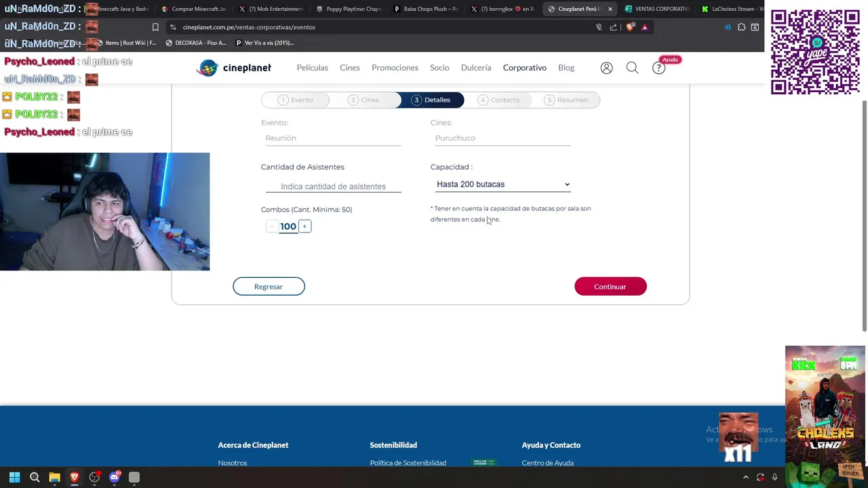The width and height of the screenshot is (868, 488).
Task: Click the share icon in address bar
Action: click(614, 27)
